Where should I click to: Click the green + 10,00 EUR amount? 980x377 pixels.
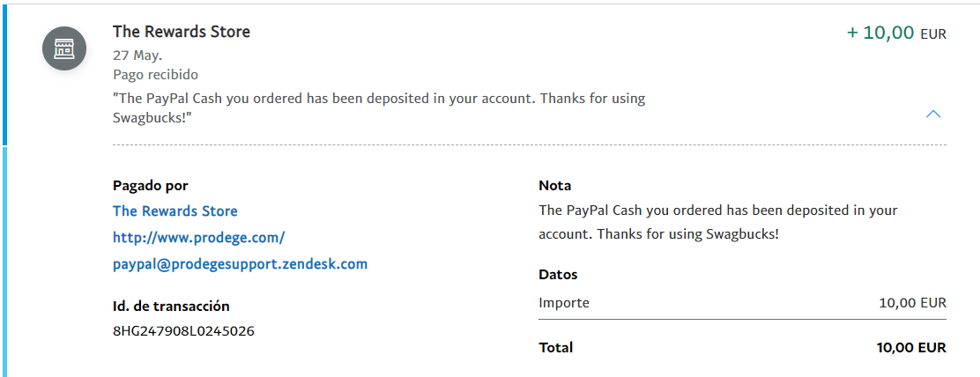896,33
